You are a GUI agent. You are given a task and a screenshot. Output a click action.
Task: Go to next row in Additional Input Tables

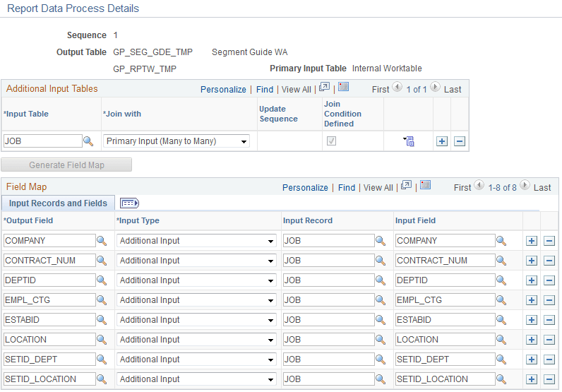[x=435, y=87]
